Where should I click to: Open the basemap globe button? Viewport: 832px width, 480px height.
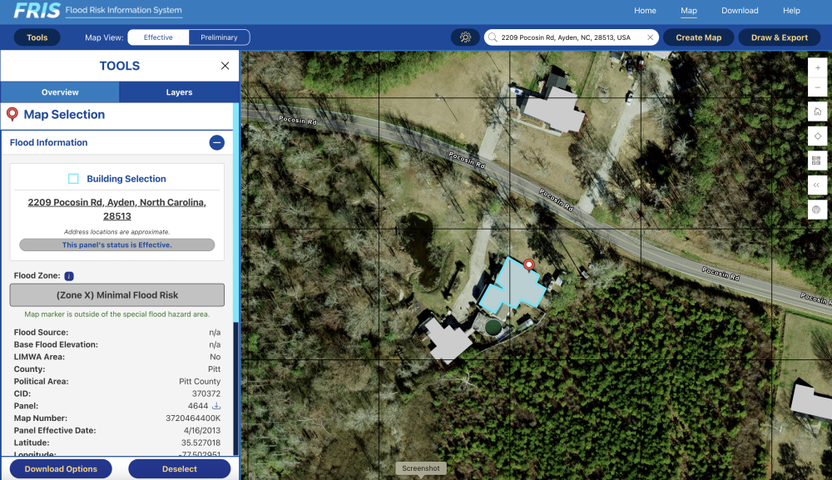[817, 210]
